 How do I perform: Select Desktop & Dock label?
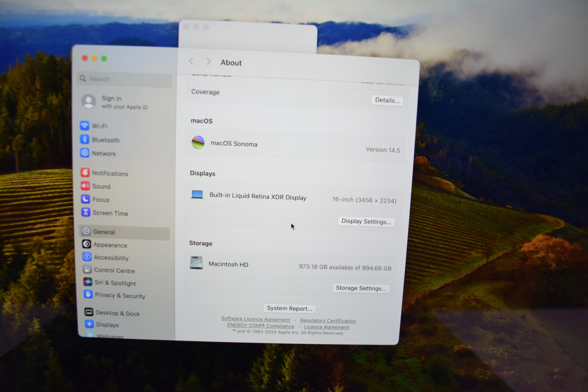pos(118,313)
